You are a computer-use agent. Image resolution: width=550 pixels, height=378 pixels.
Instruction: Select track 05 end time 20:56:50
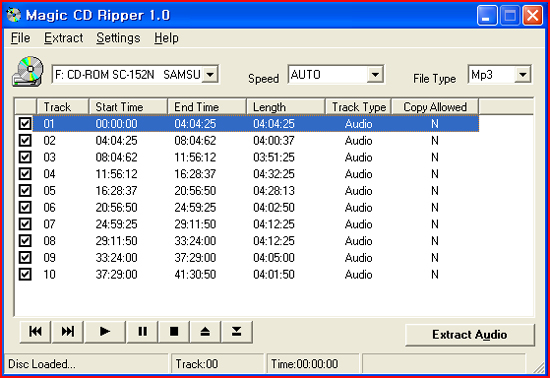pyautogui.click(x=195, y=191)
